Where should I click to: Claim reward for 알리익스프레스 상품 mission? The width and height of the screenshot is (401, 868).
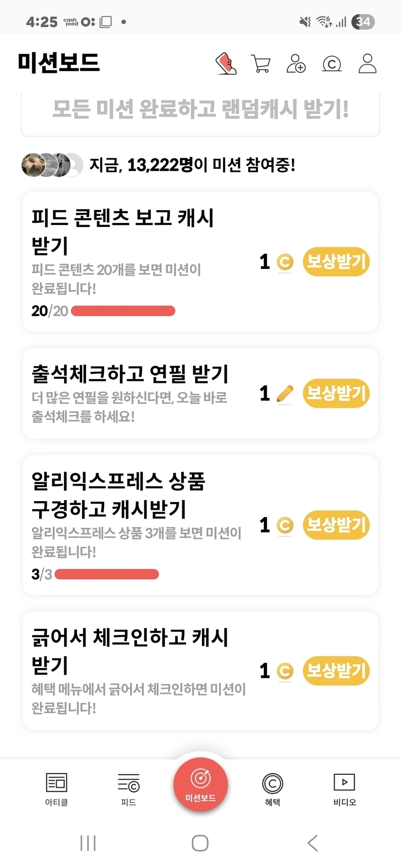[x=336, y=525]
